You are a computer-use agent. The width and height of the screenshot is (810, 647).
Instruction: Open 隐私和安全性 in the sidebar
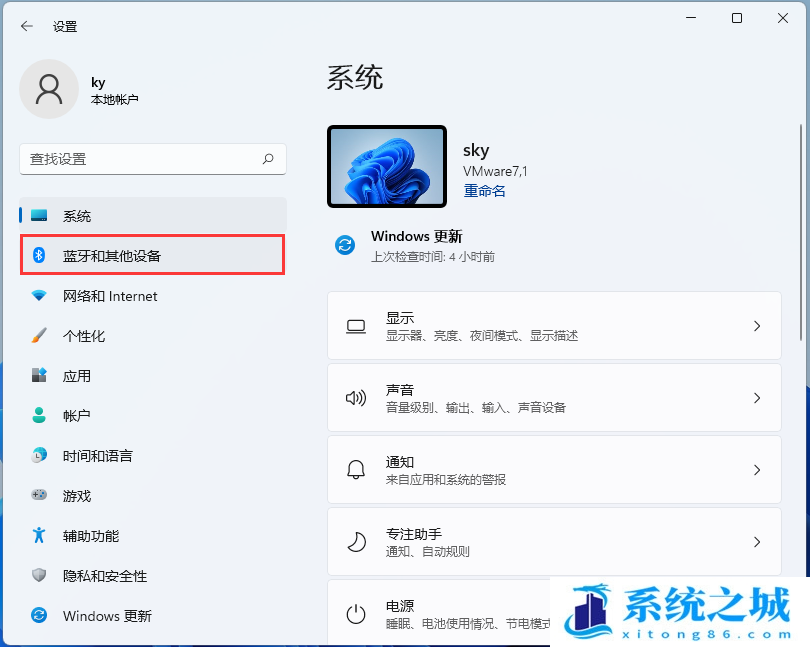(x=153, y=575)
